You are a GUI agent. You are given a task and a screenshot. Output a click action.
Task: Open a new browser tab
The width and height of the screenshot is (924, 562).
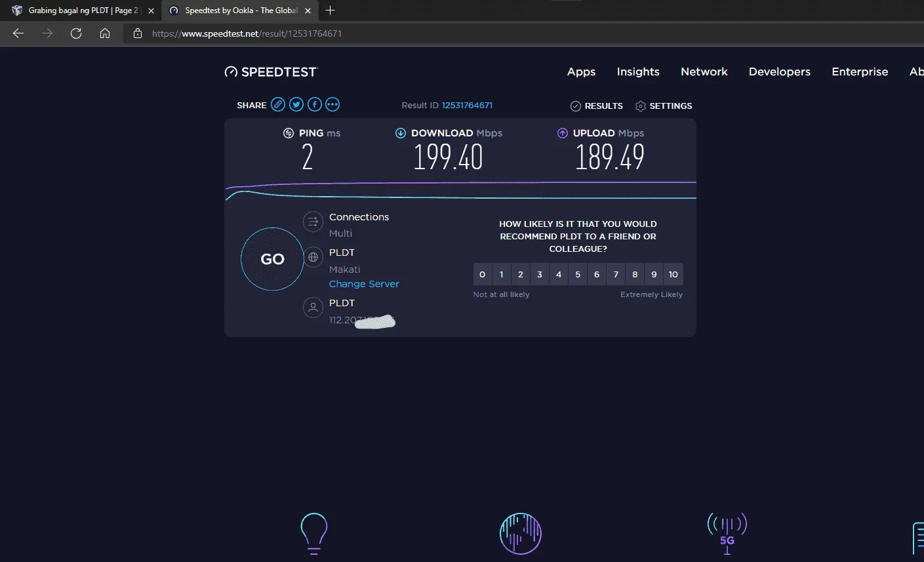tap(330, 10)
